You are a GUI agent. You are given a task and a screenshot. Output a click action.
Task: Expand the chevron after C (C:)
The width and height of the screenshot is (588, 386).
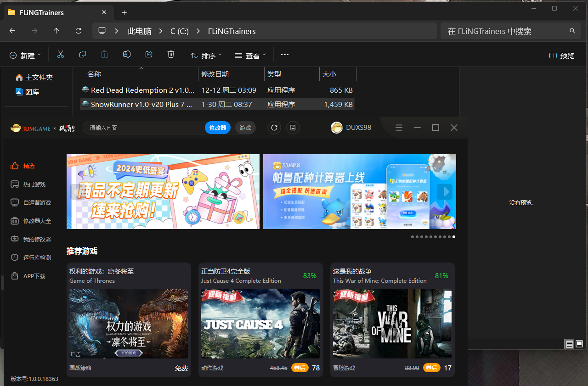tap(198, 31)
